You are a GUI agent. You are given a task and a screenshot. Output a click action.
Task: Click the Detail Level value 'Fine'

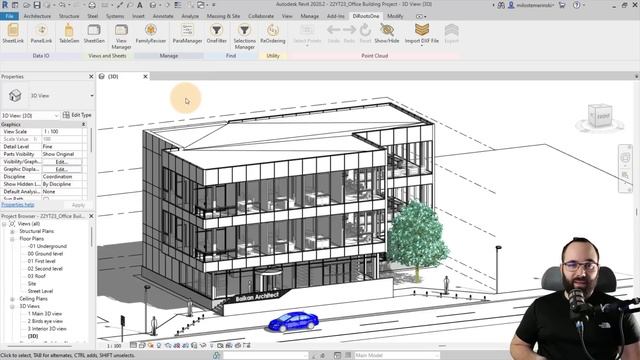(x=62, y=147)
